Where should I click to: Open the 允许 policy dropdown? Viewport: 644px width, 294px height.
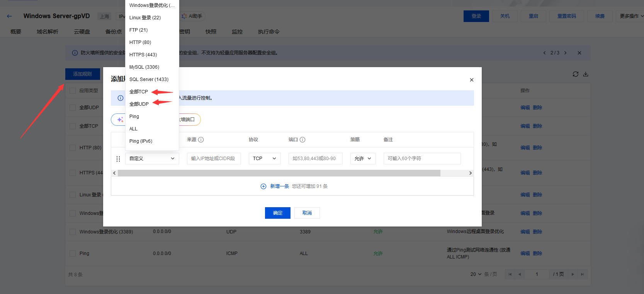pyautogui.click(x=363, y=159)
